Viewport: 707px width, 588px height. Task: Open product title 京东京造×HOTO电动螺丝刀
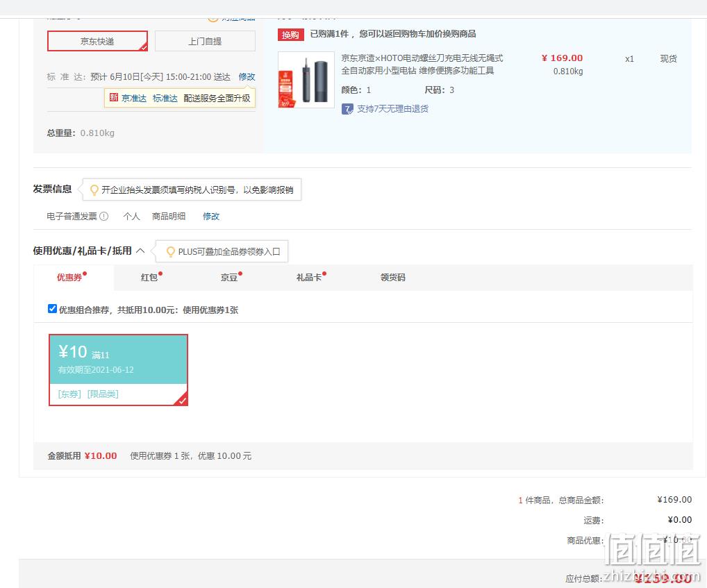(x=422, y=64)
